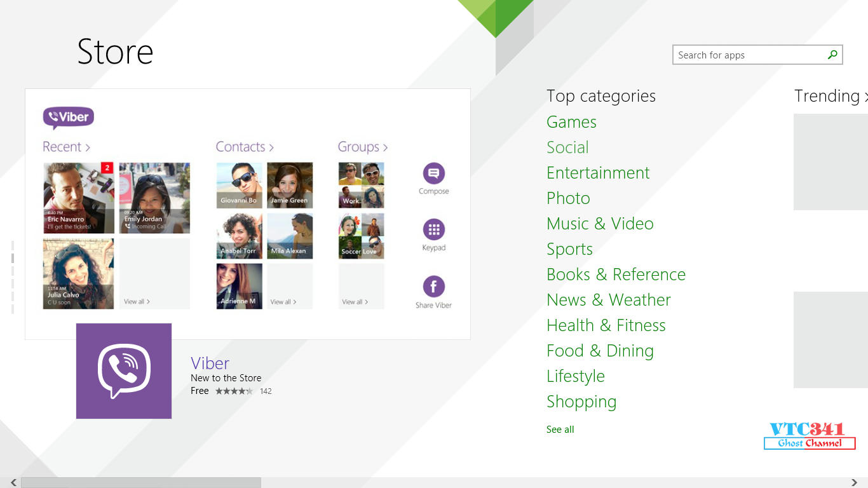The width and height of the screenshot is (868, 488).
Task: Select Jamie Green contact photo
Action: pos(290,186)
